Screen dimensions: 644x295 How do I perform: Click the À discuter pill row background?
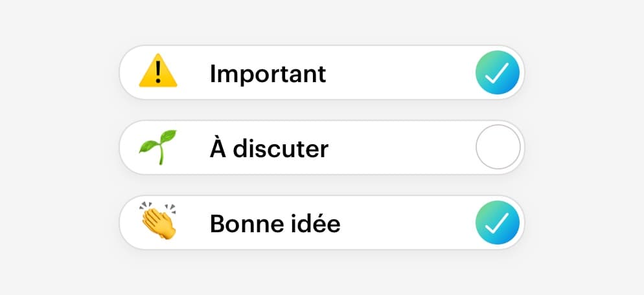322,147
